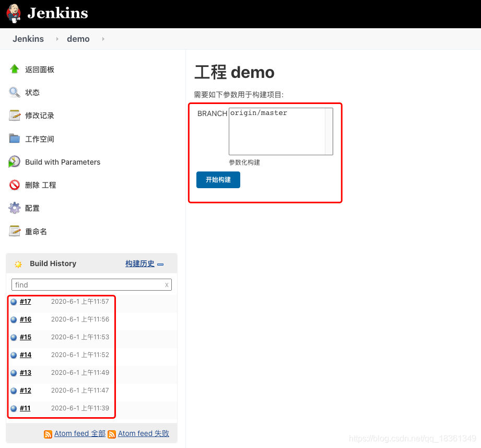Open 配置 via the gear icon

point(15,208)
